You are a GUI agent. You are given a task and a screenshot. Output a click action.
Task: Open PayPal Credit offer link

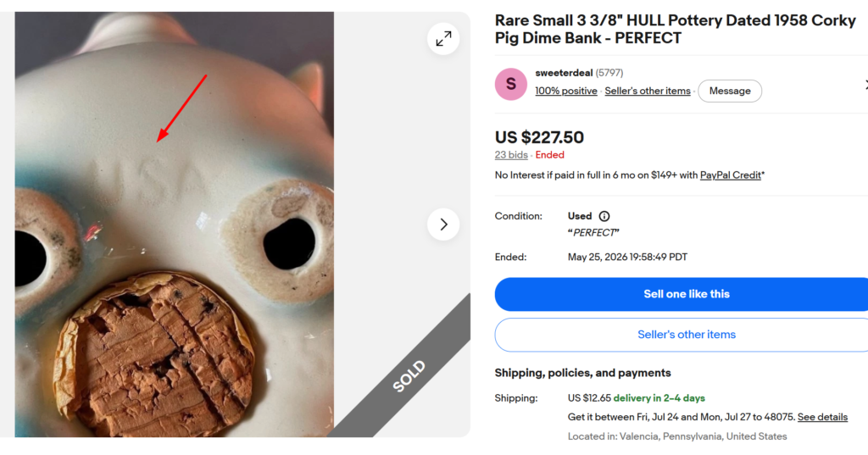point(730,175)
